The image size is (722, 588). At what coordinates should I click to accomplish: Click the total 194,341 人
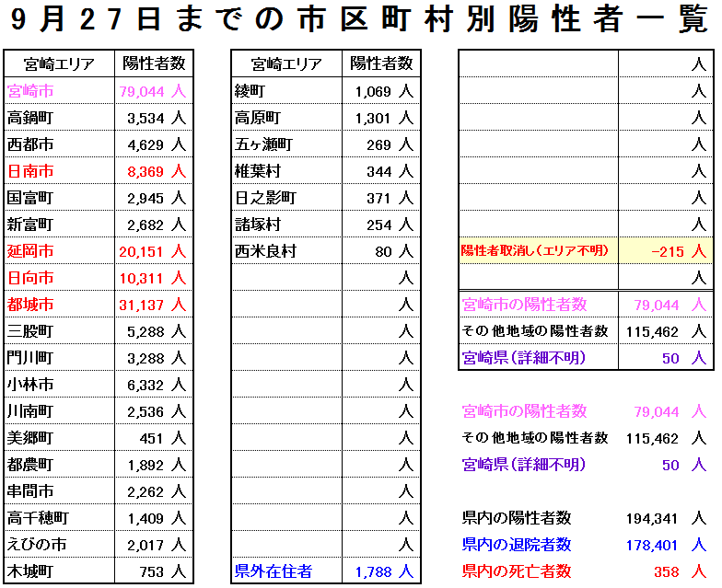[666, 519]
